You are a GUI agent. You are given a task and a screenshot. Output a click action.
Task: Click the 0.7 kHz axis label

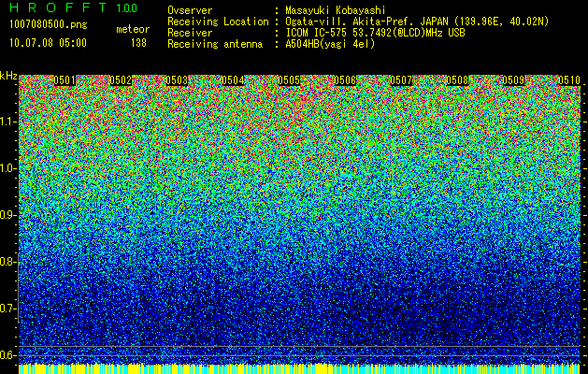tap(8, 309)
